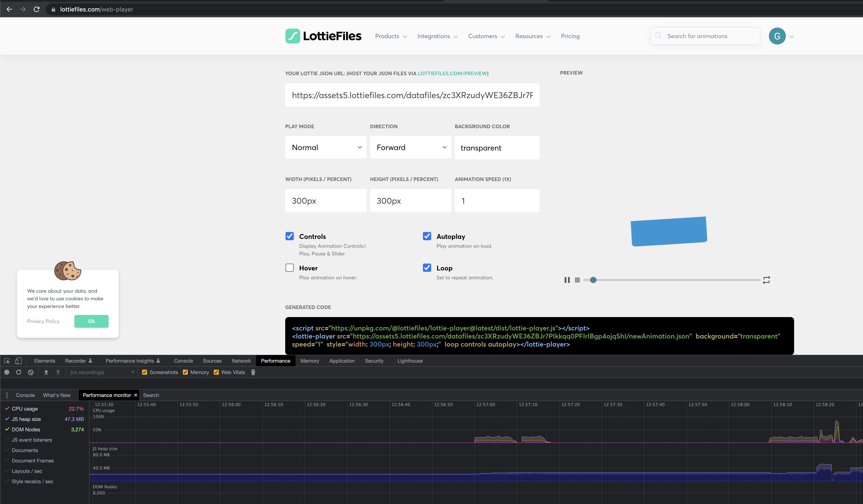Switch to the Console tab in DevTools
The height and width of the screenshot is (504, 863).
183,361
